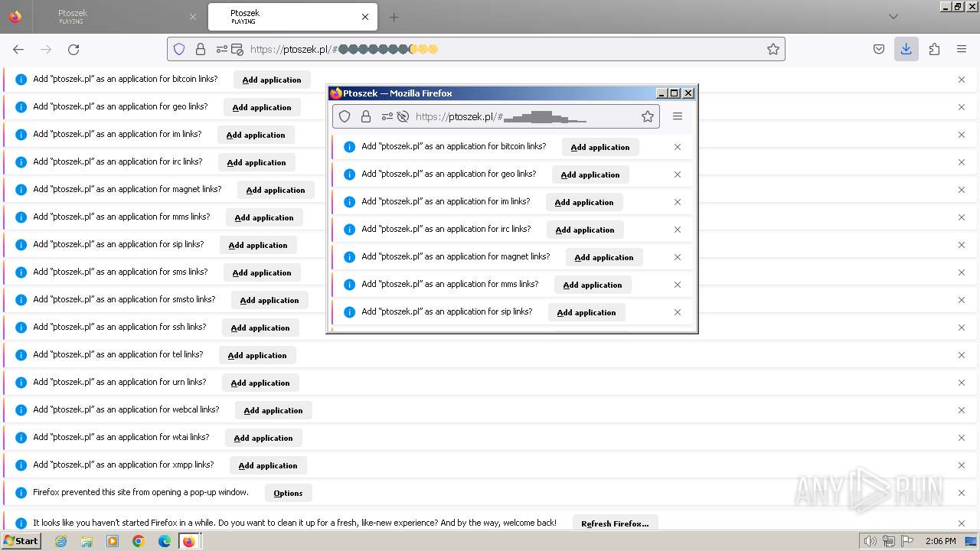Open a new tab with plus button
The height and width of the screenshot is (551, 980).
pos(394,17)
